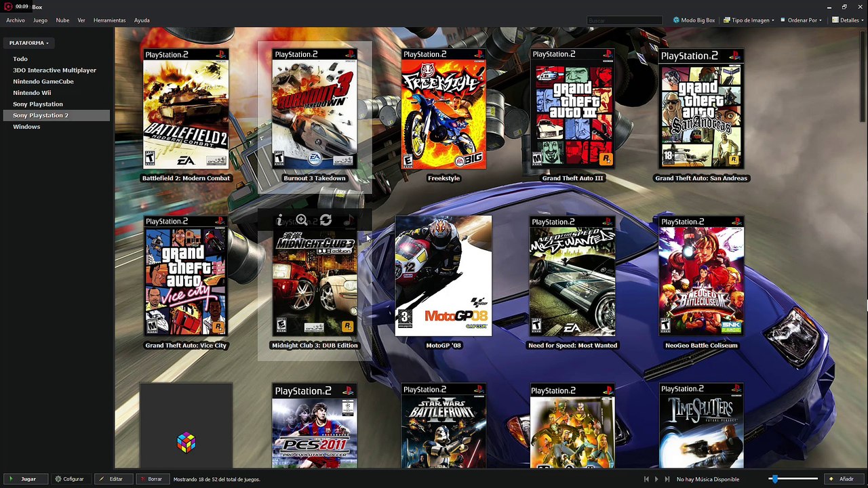Click the 'Freekstyle' game title

point(443,178)
